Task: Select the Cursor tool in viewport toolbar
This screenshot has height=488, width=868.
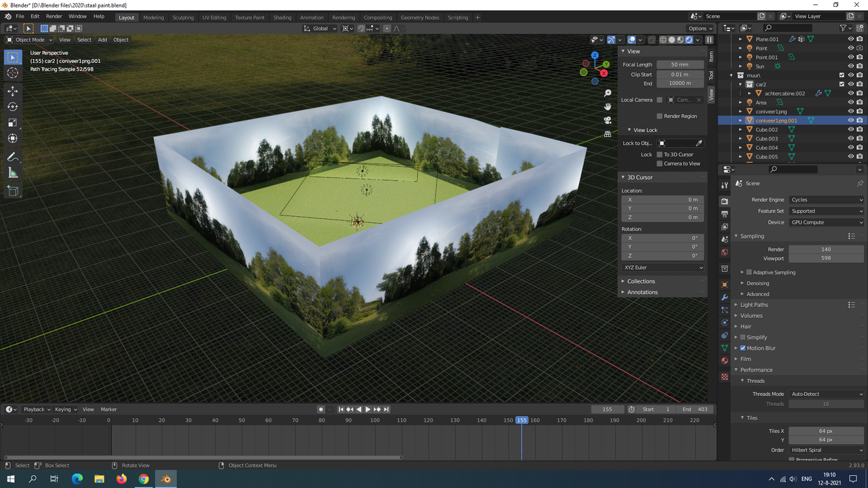Action: coord(13,73)
